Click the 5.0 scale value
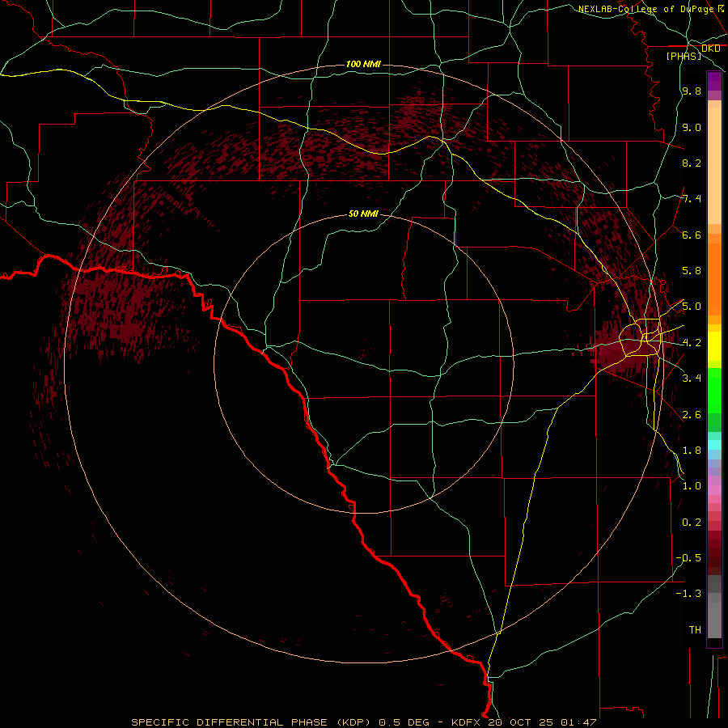Screen dimensions: 728x728 (692, 307)
